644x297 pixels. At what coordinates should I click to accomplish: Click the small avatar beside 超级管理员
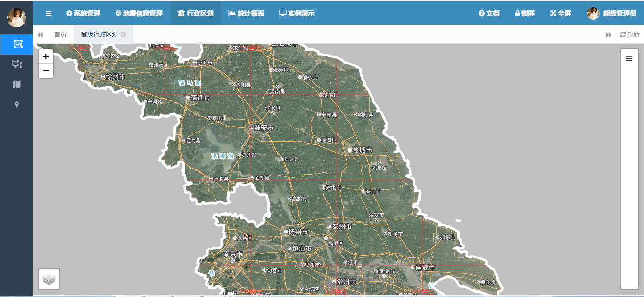click(593, 13)
